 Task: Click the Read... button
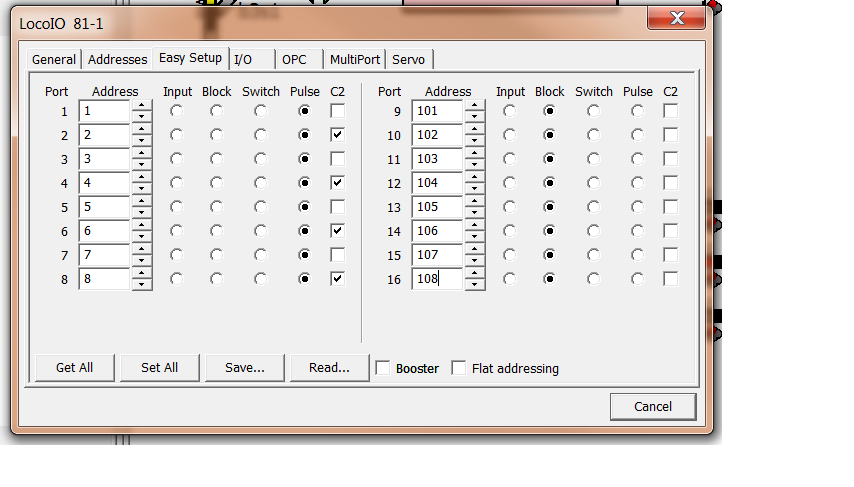pyautogui.click(x=329, y=367)
